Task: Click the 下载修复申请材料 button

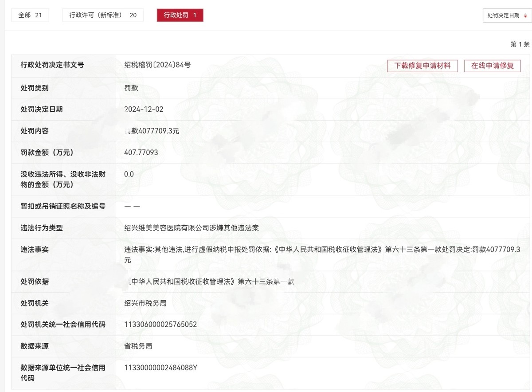Action: click(422, 66)
